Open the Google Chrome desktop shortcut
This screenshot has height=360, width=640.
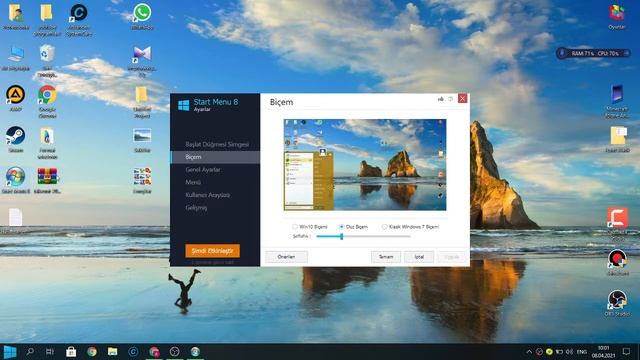pos(47,101)
